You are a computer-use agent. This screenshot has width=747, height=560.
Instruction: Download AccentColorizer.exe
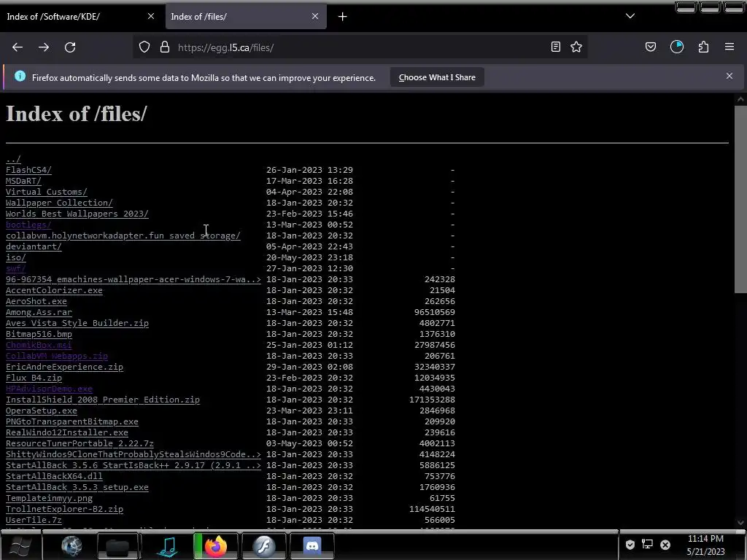tap(54, 290)
